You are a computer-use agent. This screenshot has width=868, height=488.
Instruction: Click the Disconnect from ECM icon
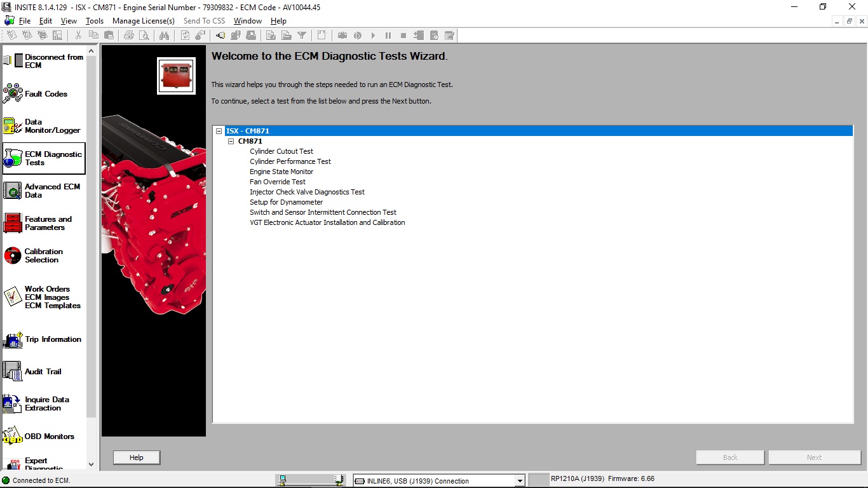point(13,61)
